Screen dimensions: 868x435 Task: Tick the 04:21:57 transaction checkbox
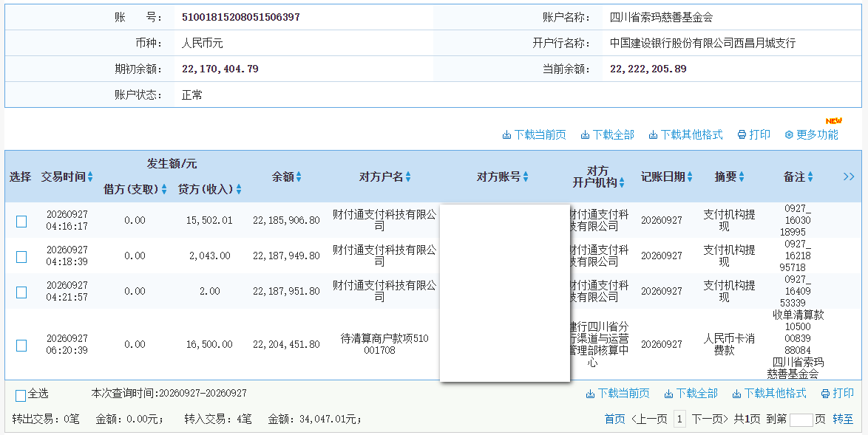tap(21, 292)
